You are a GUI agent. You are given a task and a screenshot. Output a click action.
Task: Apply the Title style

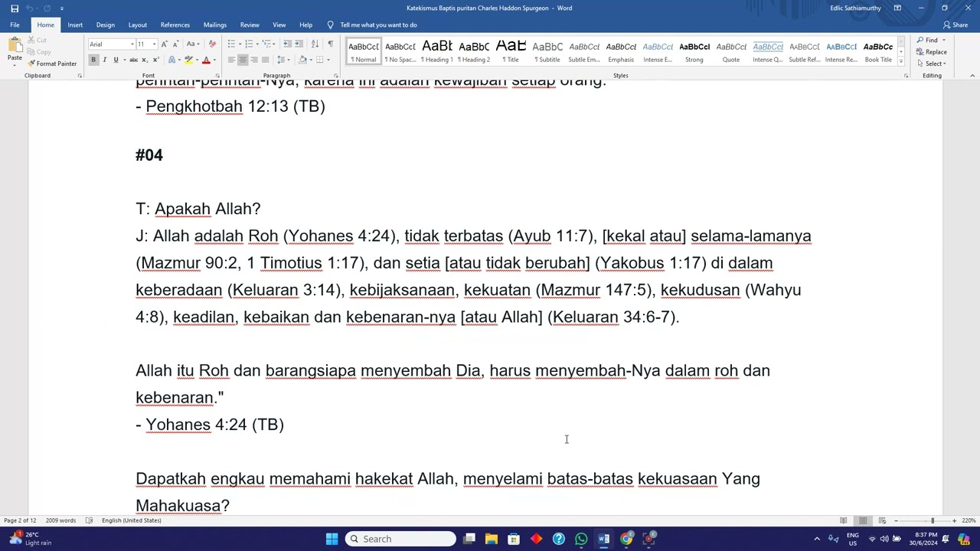pyautogui.click(x=511, y=51)
